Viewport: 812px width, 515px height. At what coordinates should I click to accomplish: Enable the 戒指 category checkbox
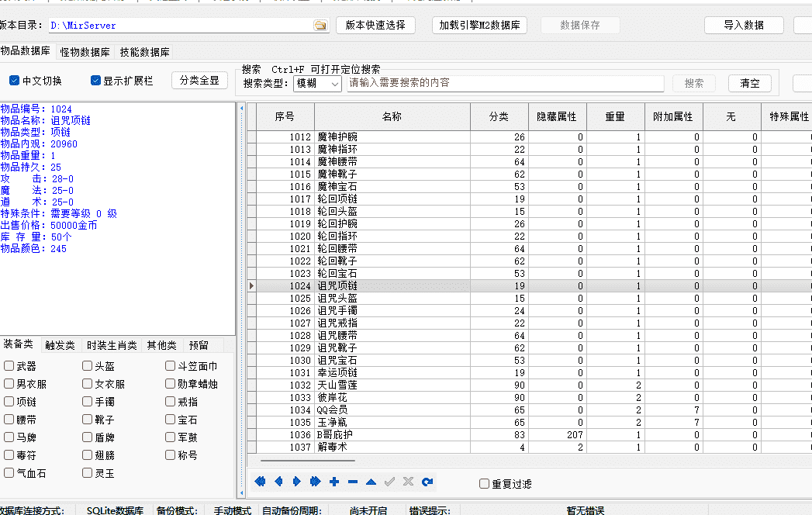tap(170, 402)
